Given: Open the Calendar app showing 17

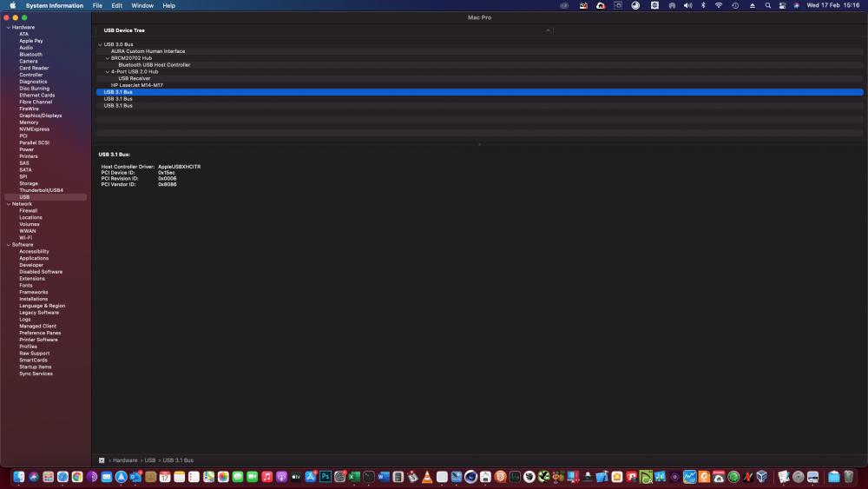Looking at the screenshot, I should 165,477.
